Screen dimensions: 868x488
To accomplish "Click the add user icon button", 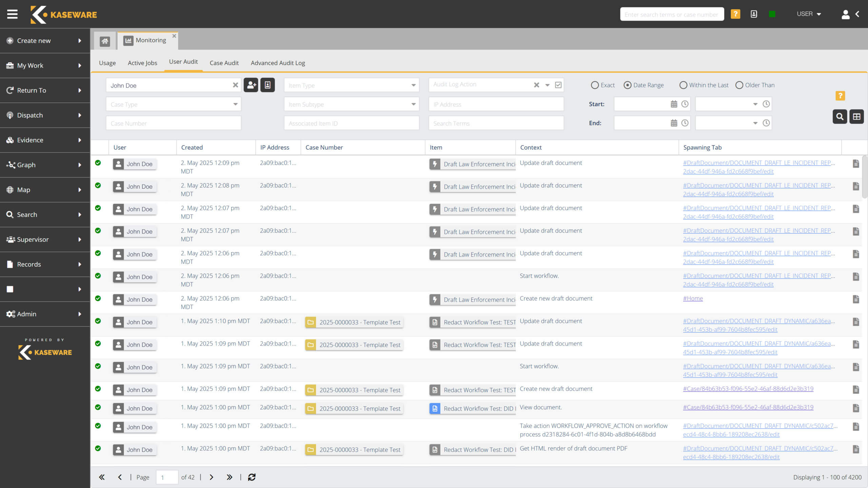I will pos(251,85).
